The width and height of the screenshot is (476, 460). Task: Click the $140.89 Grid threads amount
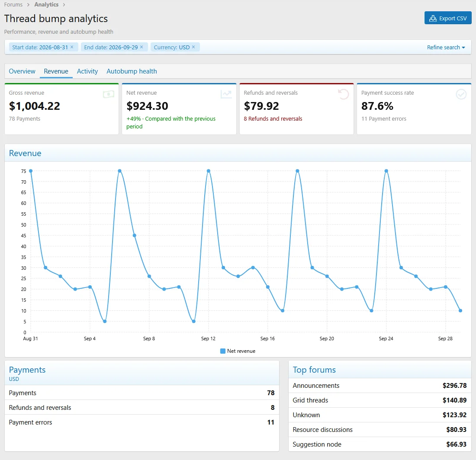pyautogui.click(x=454, y=400)
